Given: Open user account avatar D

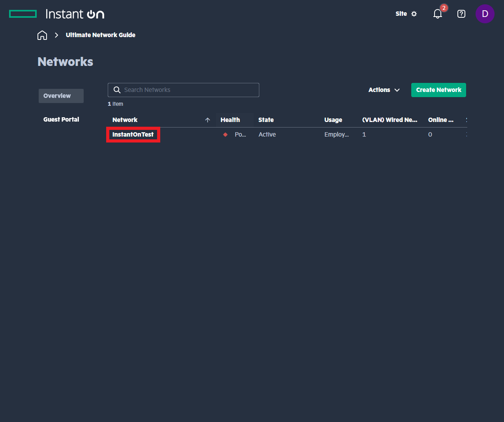Looking at the screenshot, I should point(485,14).
